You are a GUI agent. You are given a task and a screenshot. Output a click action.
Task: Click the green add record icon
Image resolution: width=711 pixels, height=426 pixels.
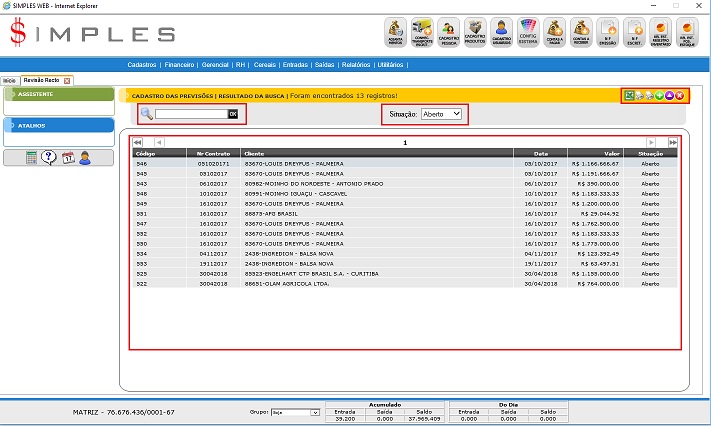click(659, 96)
